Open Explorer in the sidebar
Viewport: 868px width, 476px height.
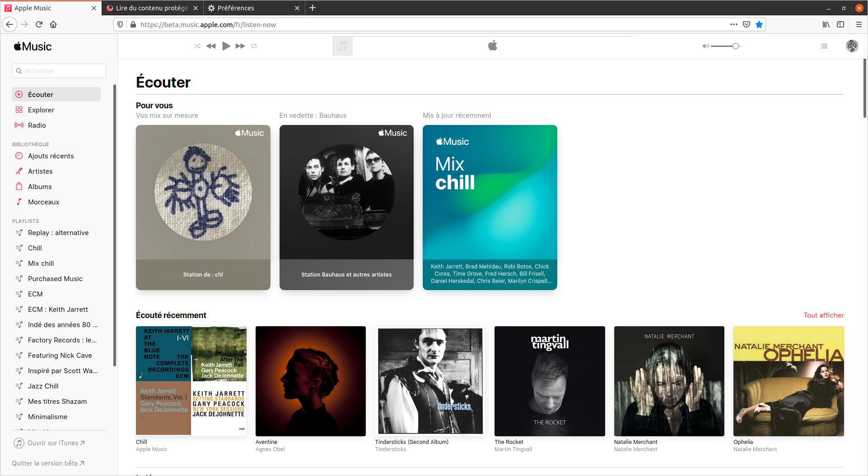coord(41,110)
